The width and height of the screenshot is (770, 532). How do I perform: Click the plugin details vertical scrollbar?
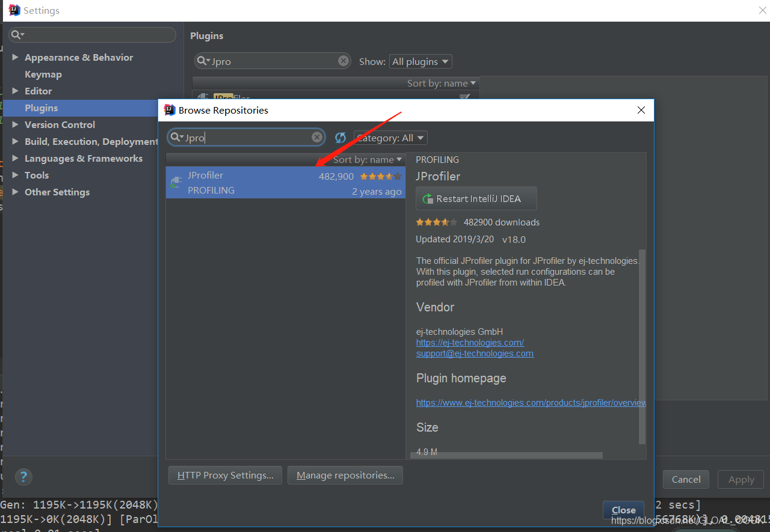pos(642,347)
